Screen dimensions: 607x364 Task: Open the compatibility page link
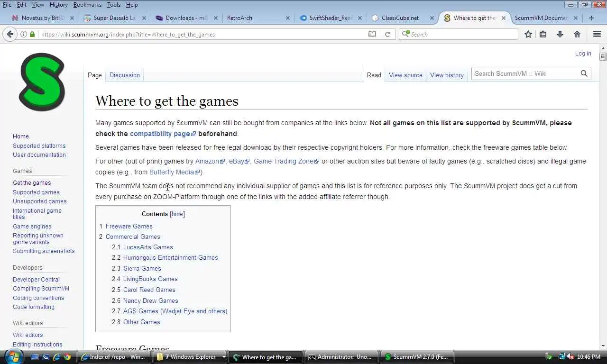163,134
